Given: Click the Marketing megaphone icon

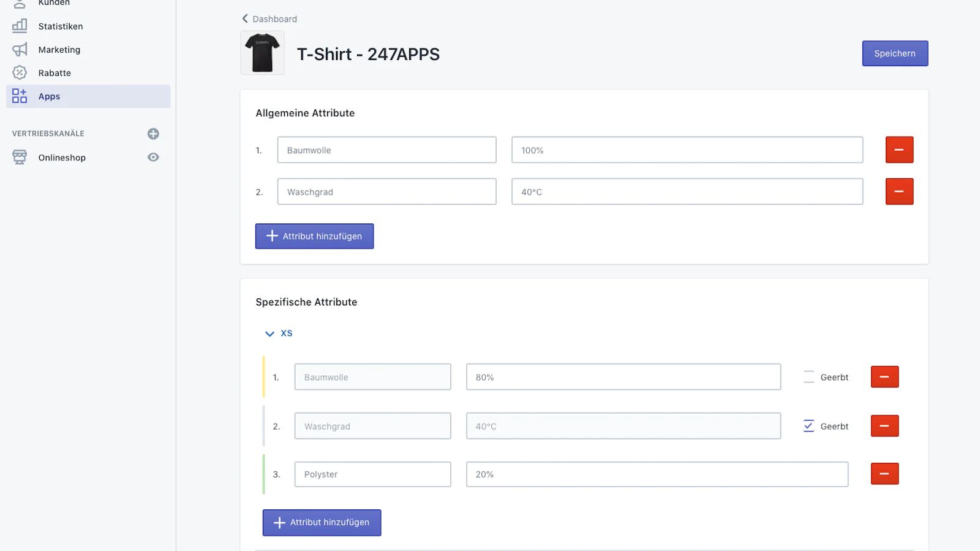Looking at the screenshot, I should pyautogui.click(x=20, y=49).
